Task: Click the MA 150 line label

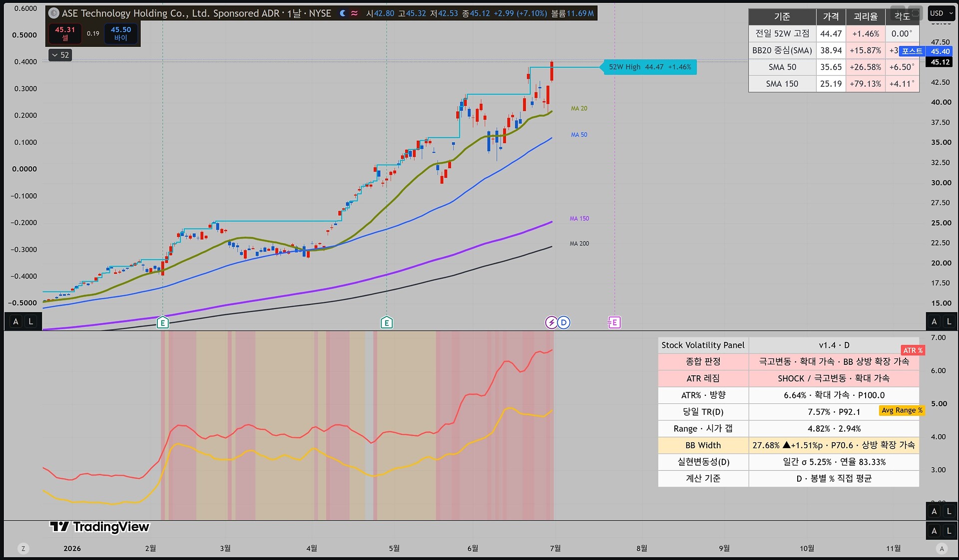Action: click(x=579, y=219)
